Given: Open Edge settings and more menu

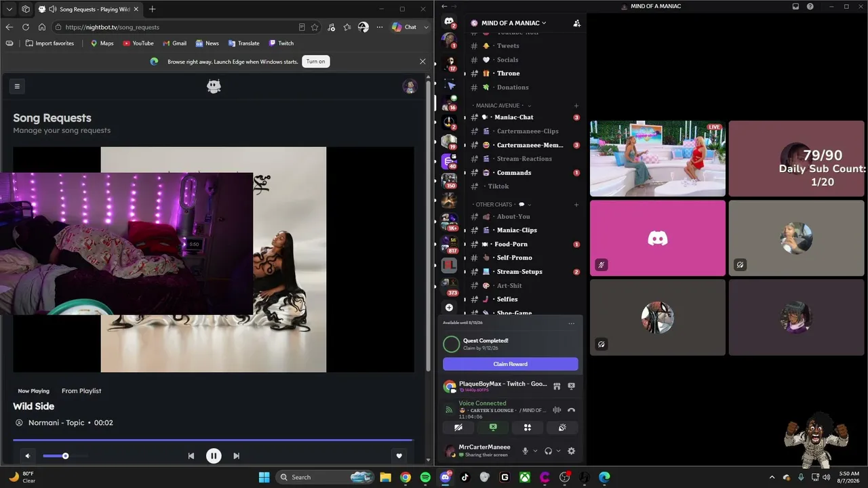Looking at the screenshot, I should point(380,27).
